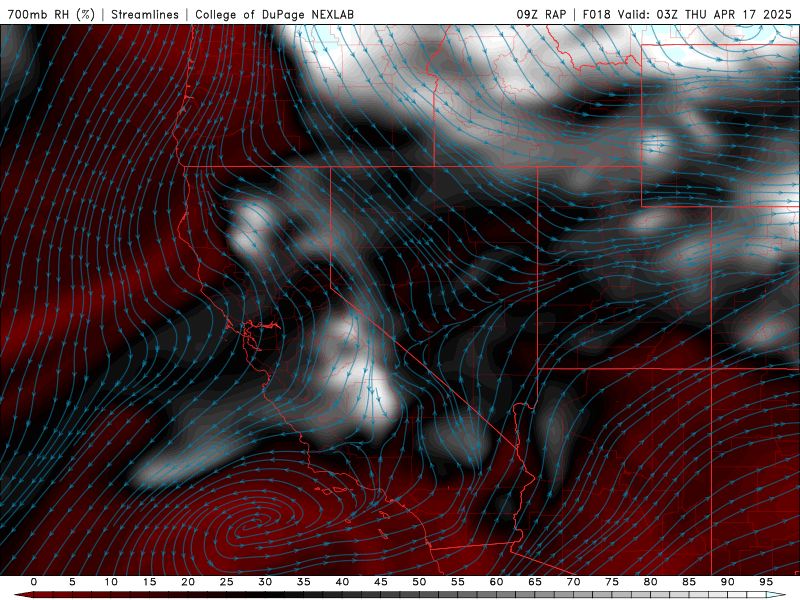The height and width of the screenshot is (600, 800).
Task: Select the "Streamlines" header label
Action: pyautogui.click(x=145, y=14)
